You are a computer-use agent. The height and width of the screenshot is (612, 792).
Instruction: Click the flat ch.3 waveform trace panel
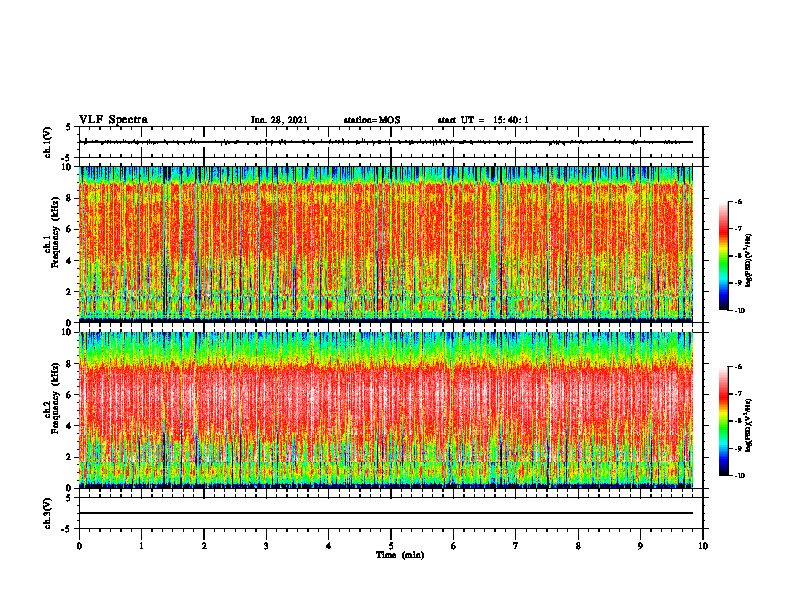click(391, 513)
